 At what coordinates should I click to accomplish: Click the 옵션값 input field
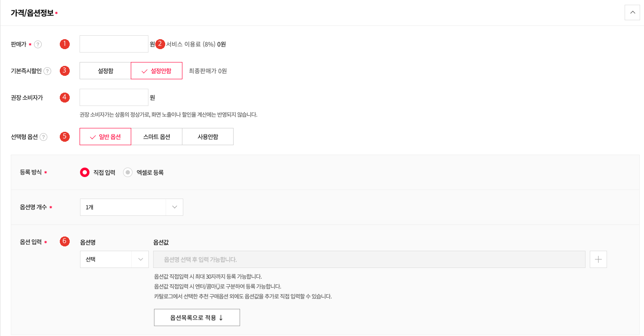[369, 259]
